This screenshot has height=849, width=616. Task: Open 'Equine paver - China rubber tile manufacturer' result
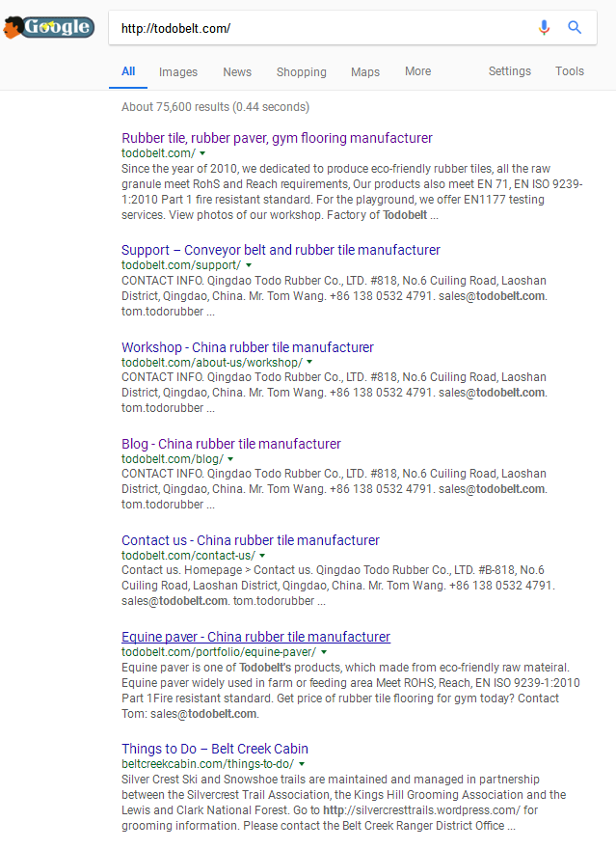255,637
